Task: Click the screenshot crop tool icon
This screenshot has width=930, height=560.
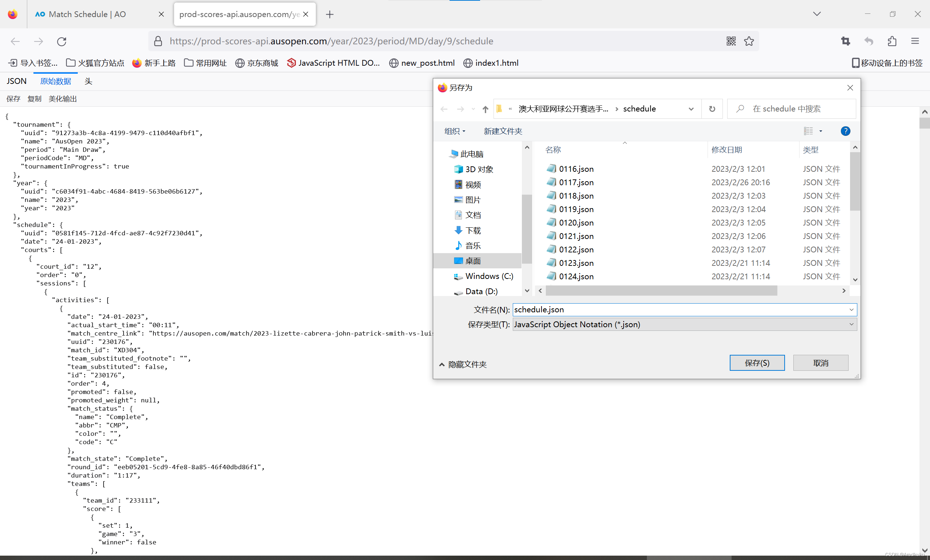Action: [845, 41]
